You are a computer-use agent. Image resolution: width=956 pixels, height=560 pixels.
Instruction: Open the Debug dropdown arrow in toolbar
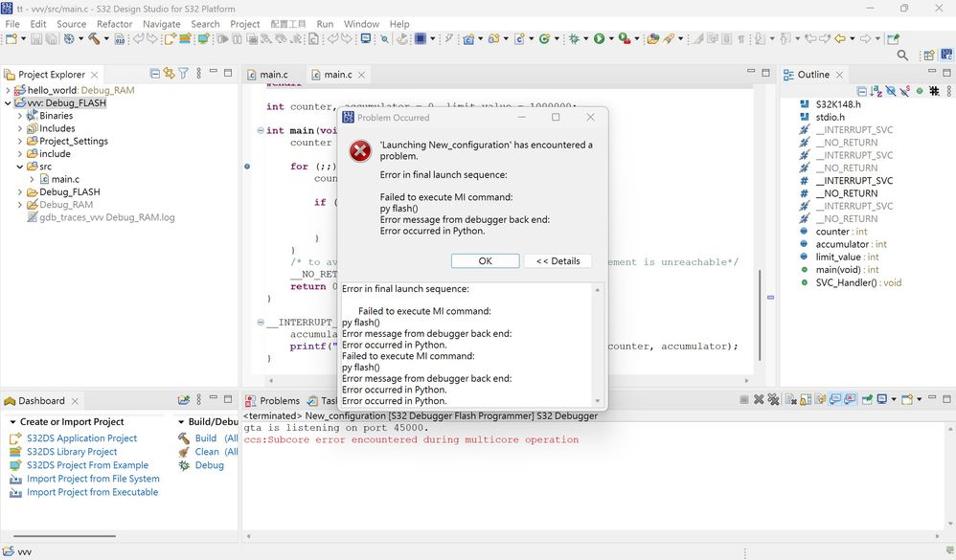584,40
